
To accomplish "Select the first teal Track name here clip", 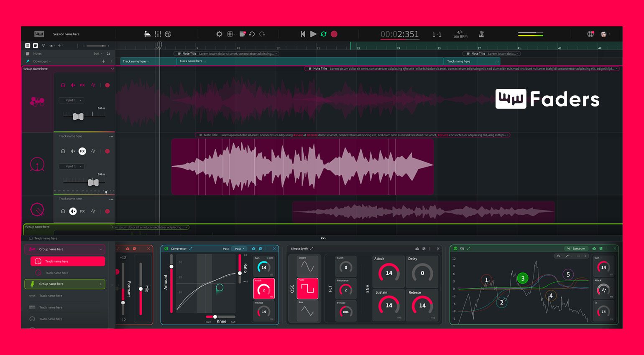I will point(149,61).
